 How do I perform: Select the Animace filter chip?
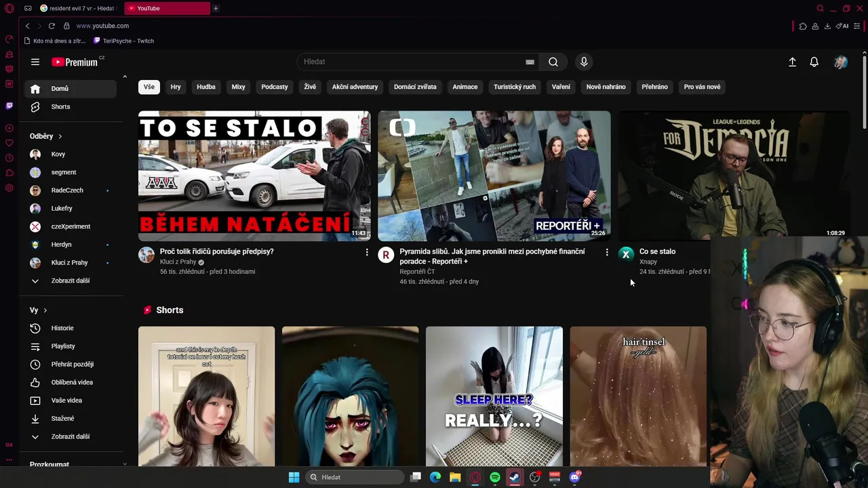click(x=465, y=87)
